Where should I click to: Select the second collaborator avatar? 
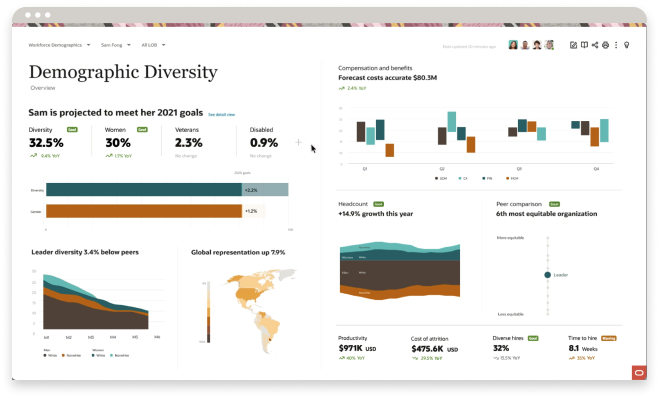click(x=525, y=45)
